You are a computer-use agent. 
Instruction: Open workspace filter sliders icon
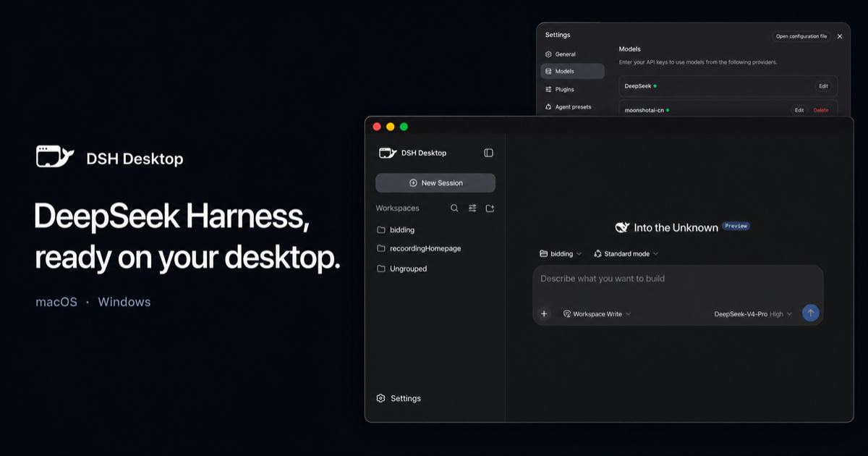[472, 208]
